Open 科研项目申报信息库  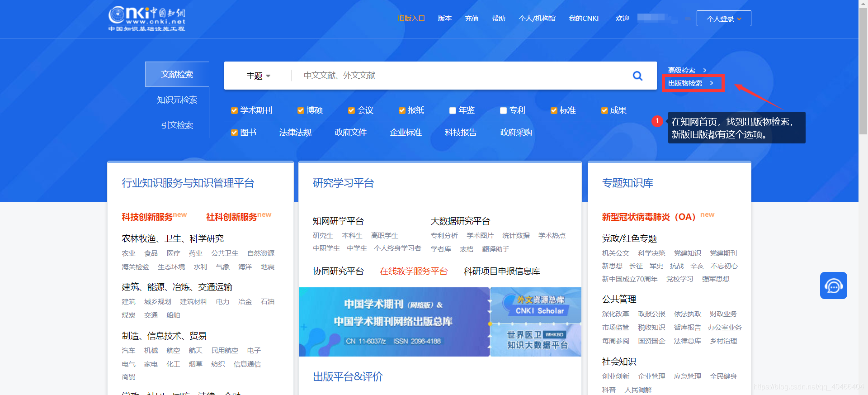coord(502,271)
